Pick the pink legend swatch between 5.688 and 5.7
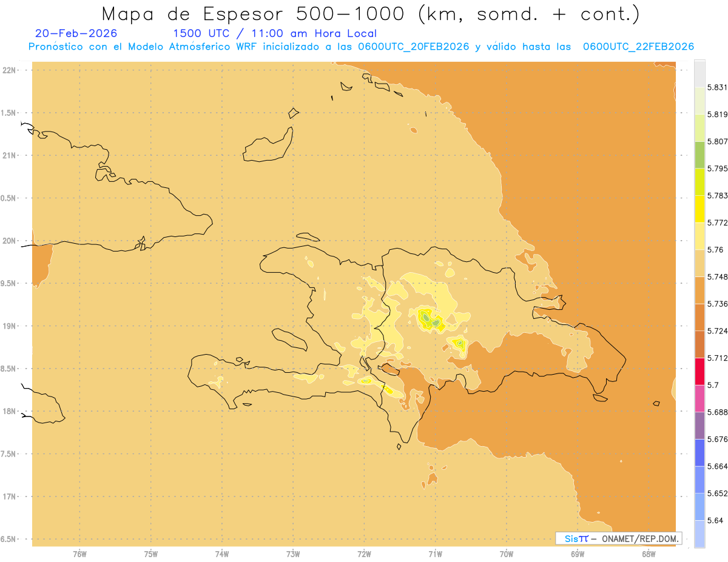Viewport: 728px width, 562px height. pyautogui.click(x=699, y=398)
